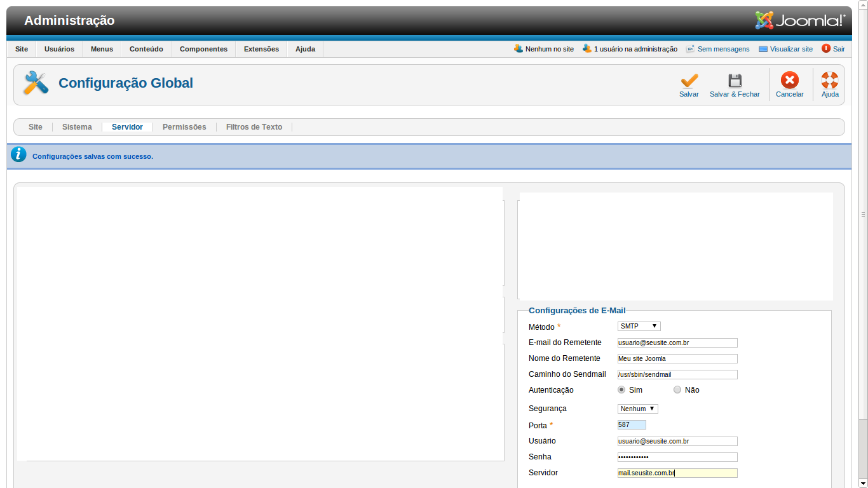The width and height of the screenshot is (868, 488).
Task: Open the Usuários menu
Action: pyautogui.click(x=59, y=49)
